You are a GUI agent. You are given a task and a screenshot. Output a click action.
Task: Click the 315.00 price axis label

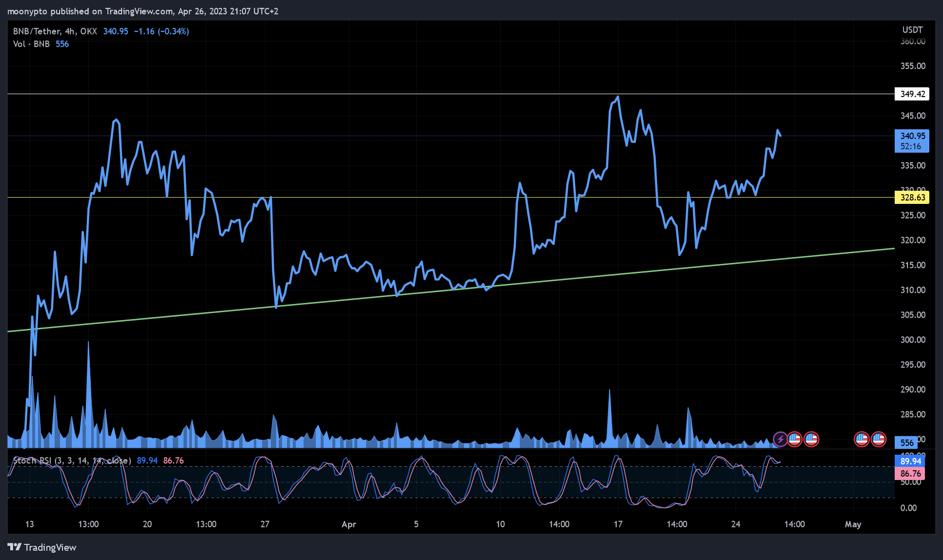pos(913,265)
